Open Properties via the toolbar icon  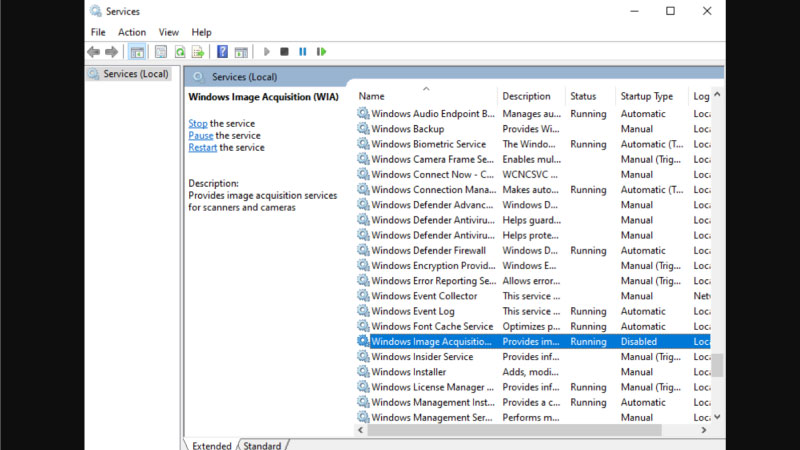point(160,52)
